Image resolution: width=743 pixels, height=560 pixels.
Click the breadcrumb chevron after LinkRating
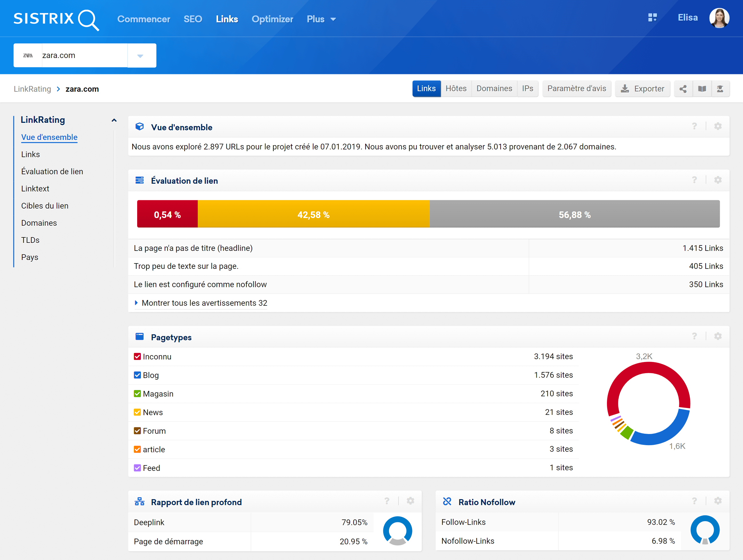tap(59, 89)
